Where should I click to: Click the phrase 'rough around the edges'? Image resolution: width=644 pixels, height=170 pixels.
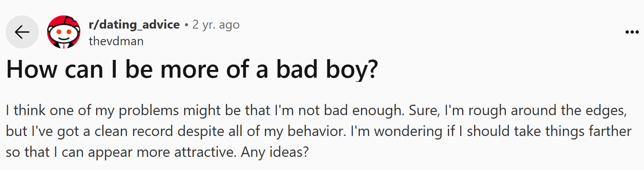click(x=547, y=111)
